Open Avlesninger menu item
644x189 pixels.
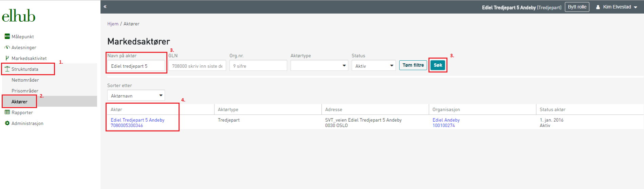[x=24, y=47]
